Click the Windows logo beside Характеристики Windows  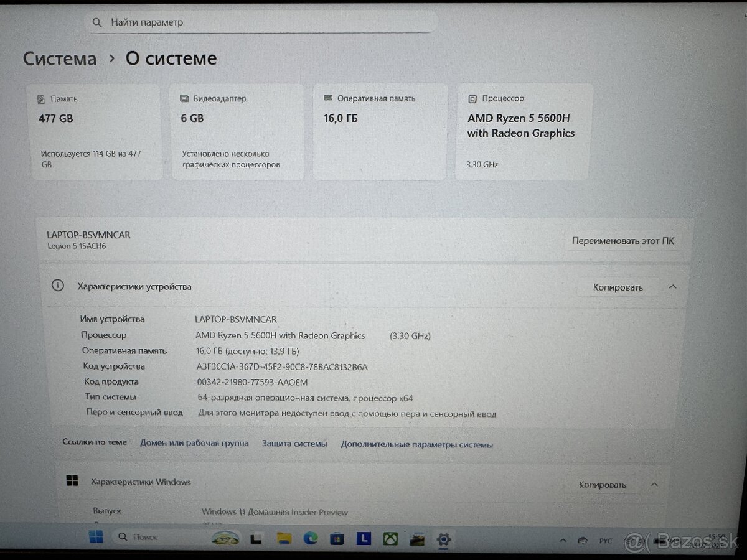tap(72, 480)
